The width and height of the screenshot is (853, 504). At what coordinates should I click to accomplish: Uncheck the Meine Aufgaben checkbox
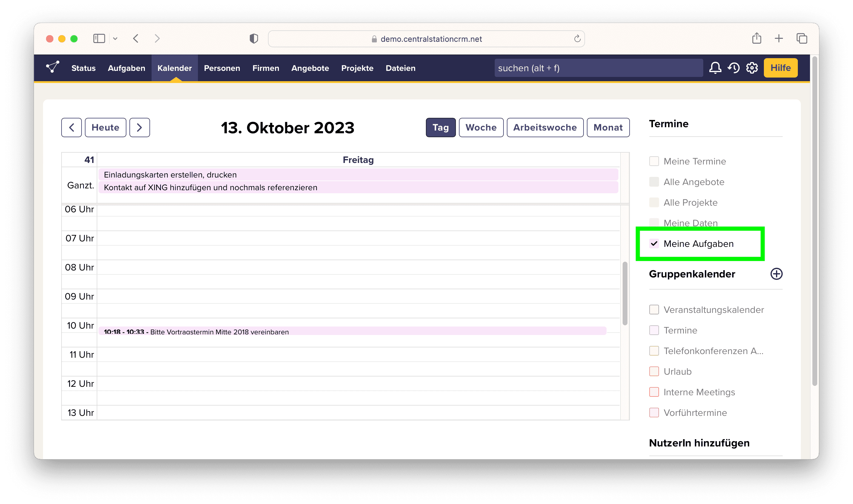click(654, 244)
